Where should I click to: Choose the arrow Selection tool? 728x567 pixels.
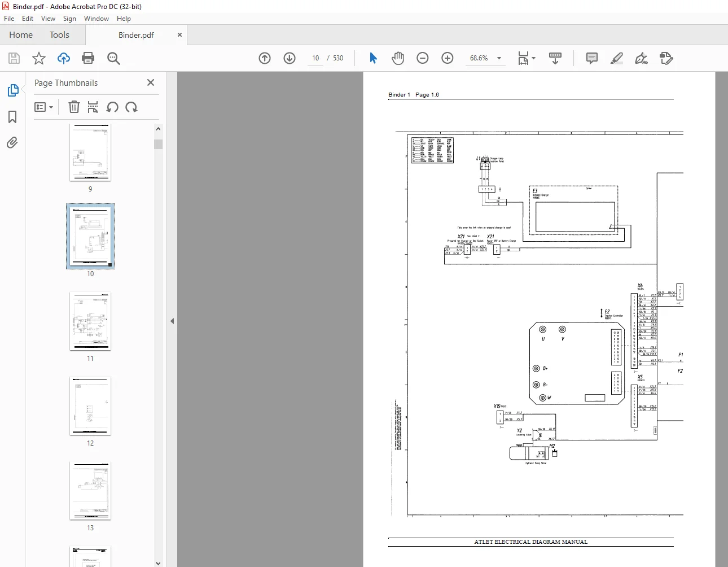pyautogui.click(x=373, y=58)
